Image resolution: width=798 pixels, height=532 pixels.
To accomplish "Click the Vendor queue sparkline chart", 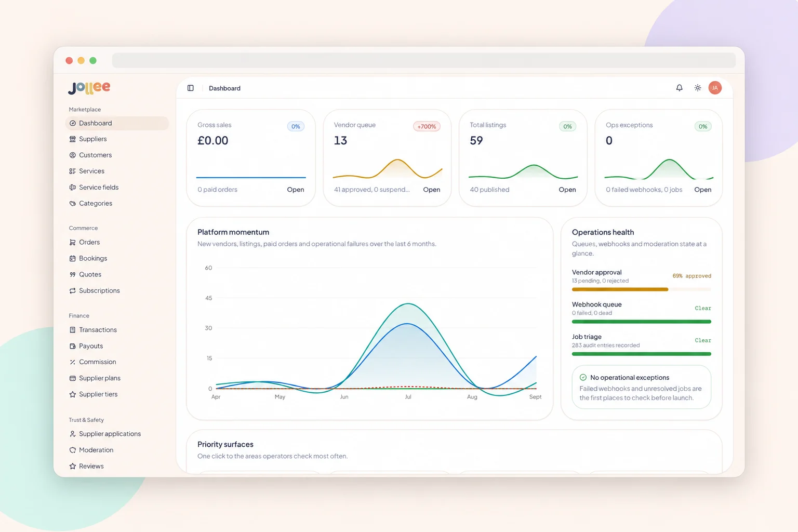I will click(387, 169).
